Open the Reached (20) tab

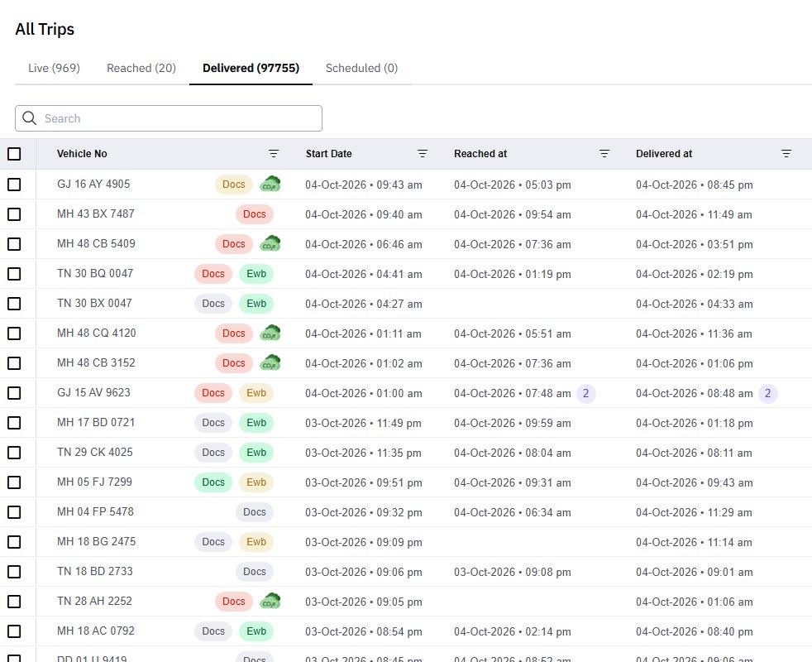(141, 68)
